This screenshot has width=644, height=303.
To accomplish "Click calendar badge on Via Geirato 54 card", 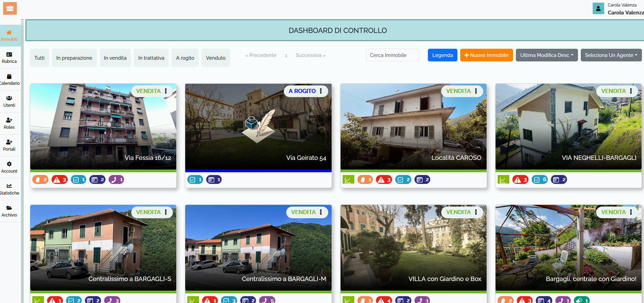I will tap(214, 179).
